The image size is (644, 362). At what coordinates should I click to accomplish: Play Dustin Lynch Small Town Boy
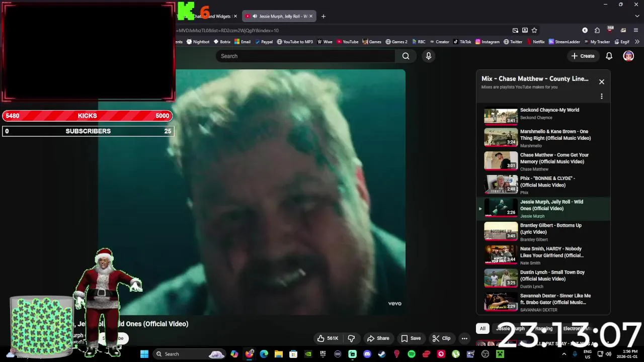(x=543, y=279)
